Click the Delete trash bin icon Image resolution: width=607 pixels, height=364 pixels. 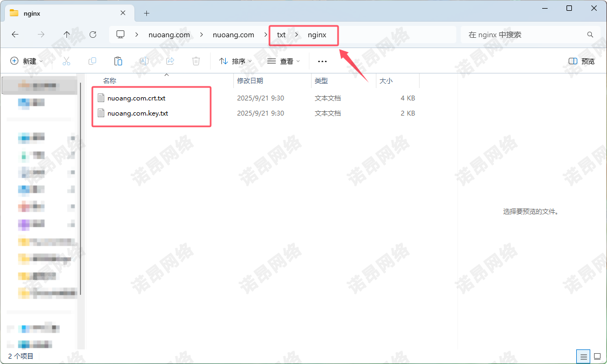(197, 62)
